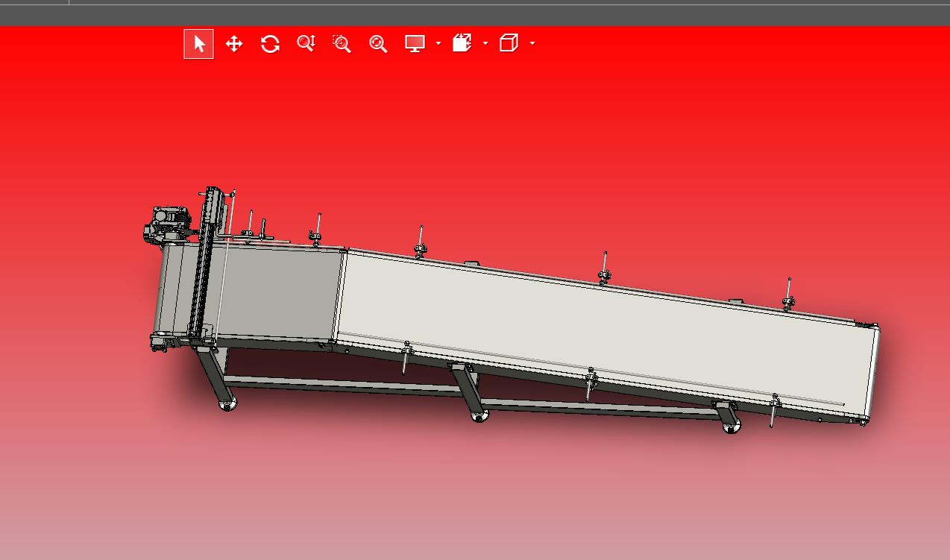Click the cube view orientation icon
The width and height of the screenshot is (950, 560).
click(x=509, y=43)
